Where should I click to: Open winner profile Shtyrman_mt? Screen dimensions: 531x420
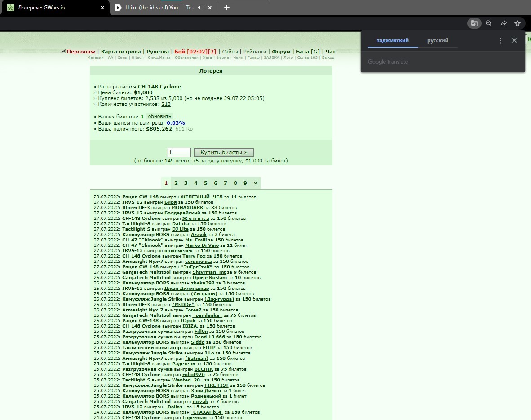click(x=209, y=272)
